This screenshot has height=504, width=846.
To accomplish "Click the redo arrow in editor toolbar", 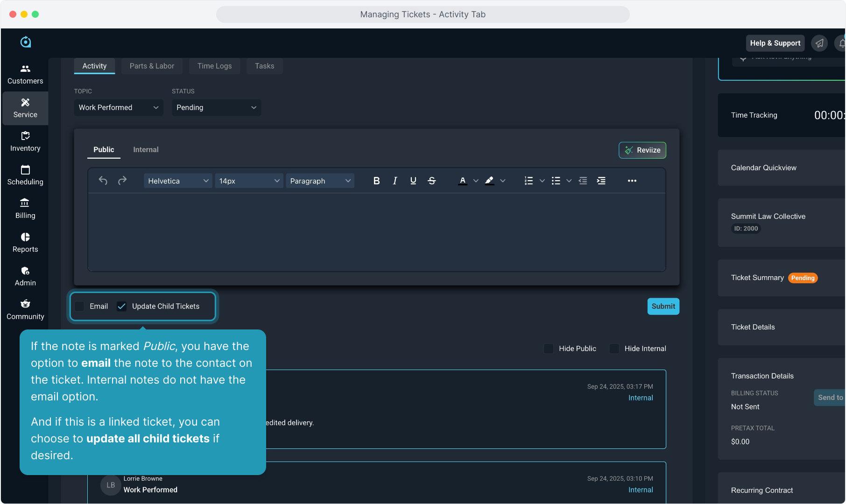I will tap(122, 181).
